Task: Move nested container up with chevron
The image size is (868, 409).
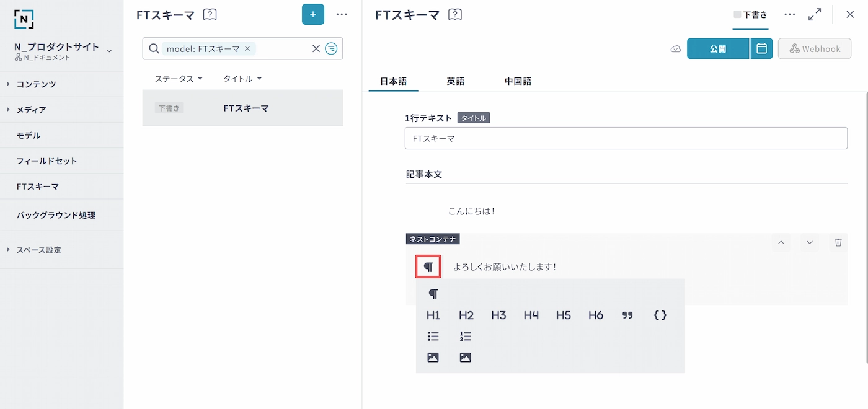Action: click(781, 242)
